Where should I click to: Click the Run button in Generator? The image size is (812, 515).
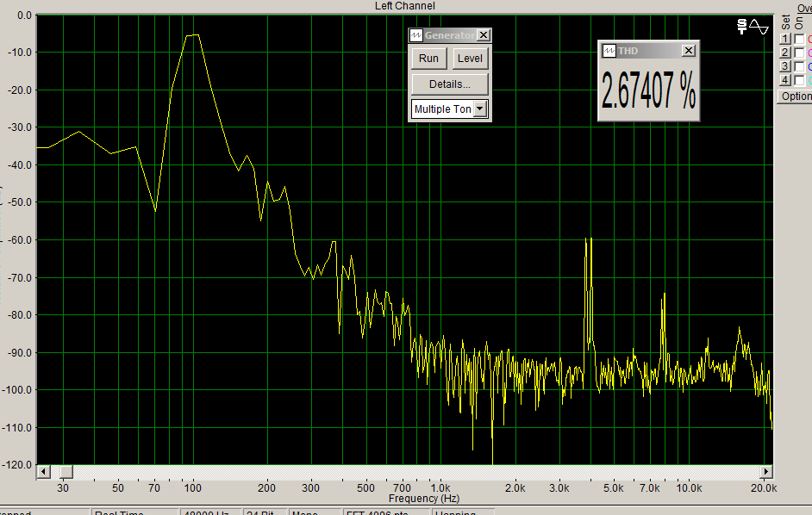click(428, 59)
